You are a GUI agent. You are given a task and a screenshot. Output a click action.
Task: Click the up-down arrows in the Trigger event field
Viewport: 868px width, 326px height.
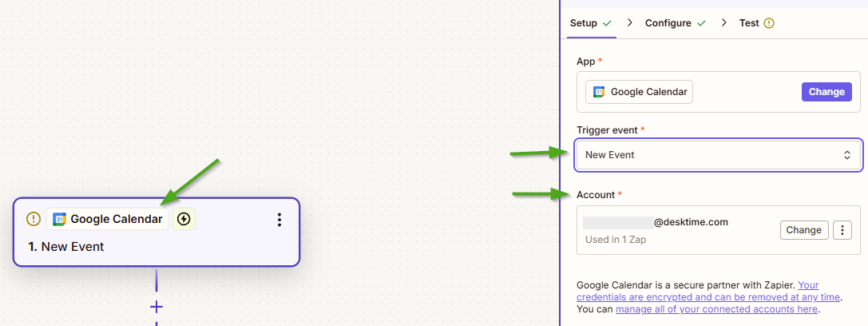pos(846,155)
